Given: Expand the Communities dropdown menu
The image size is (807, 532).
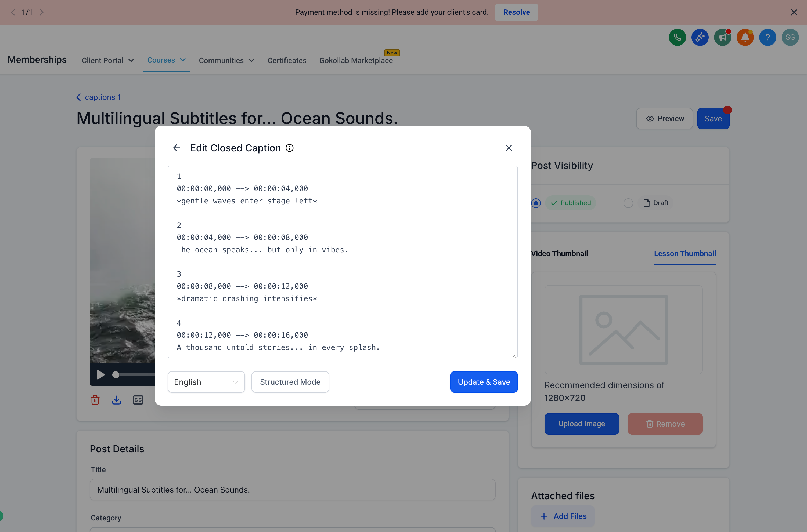Looking at the screenshot, I should (226, 60).
